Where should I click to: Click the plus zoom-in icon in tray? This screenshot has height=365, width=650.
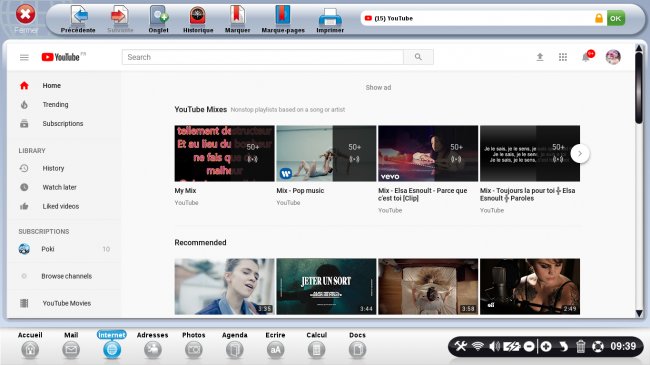pos(546,346)
